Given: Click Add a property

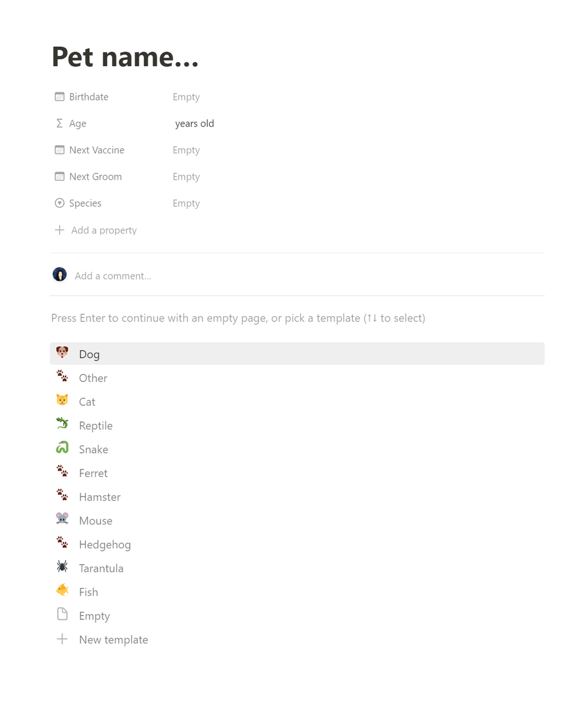Looking at the screenshot, I should point(104,230).
